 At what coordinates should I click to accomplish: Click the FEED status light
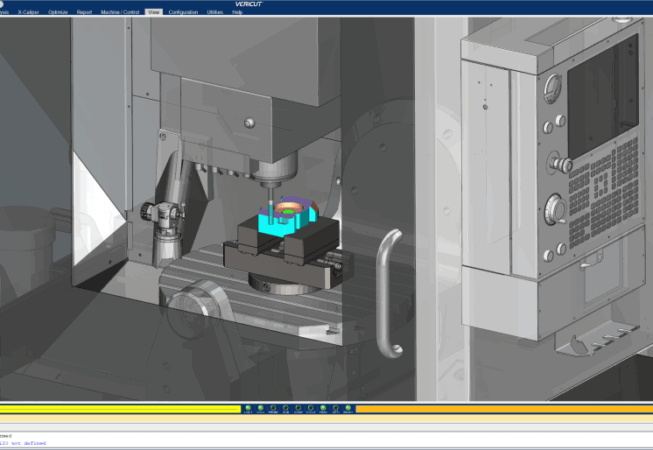323,408
